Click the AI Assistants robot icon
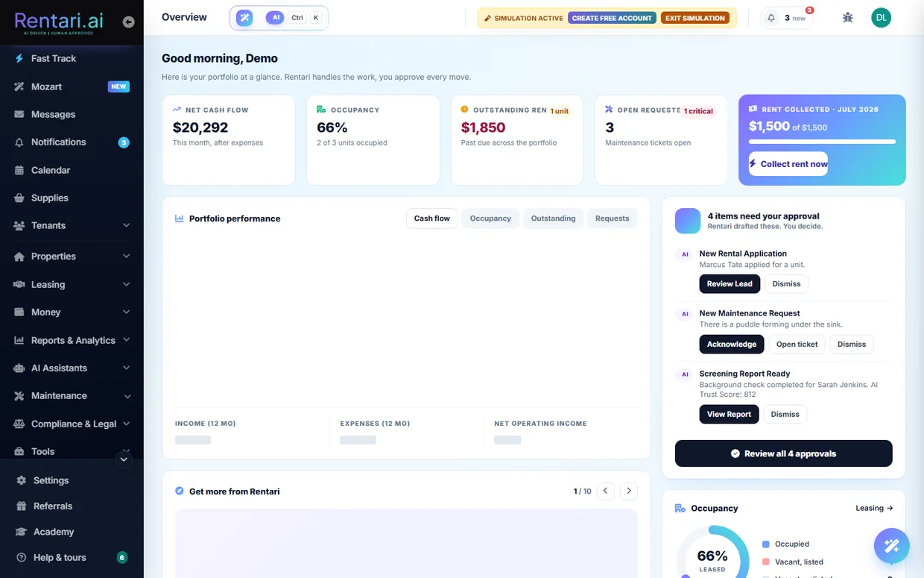 coord(19,368)
